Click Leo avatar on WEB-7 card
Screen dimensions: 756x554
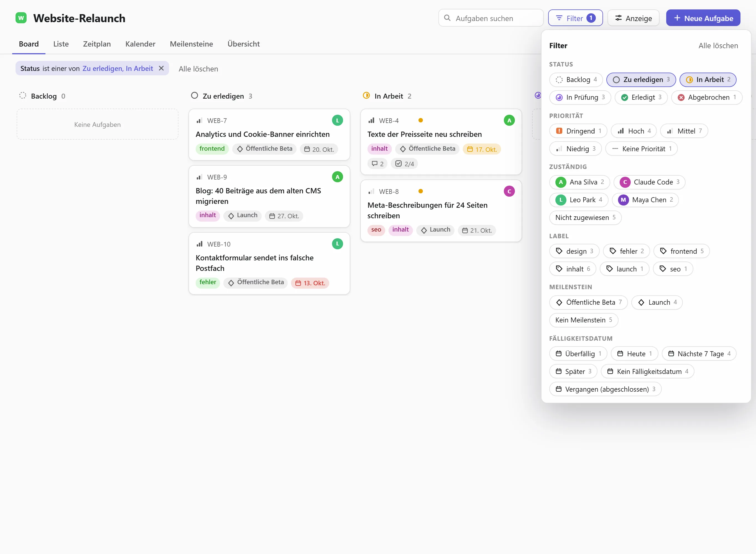coord(338,120)
